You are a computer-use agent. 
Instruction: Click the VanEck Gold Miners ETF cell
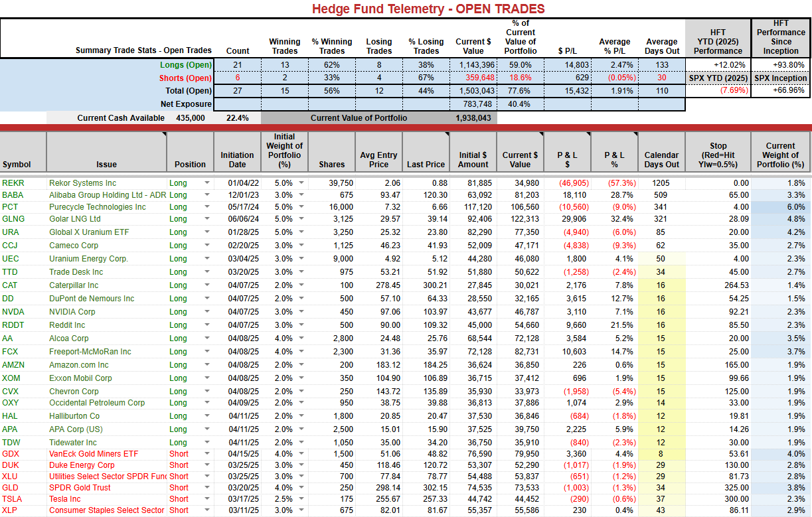click(x=94, y=454)
